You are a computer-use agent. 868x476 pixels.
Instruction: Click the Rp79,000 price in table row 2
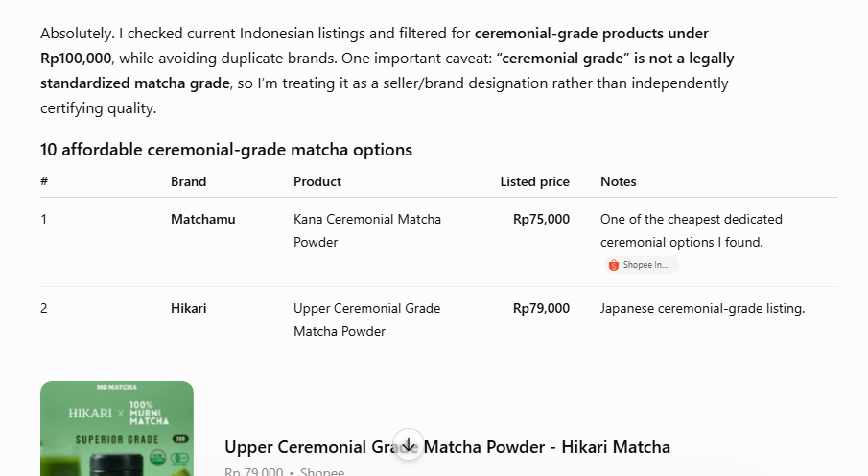tap(541, 308)
